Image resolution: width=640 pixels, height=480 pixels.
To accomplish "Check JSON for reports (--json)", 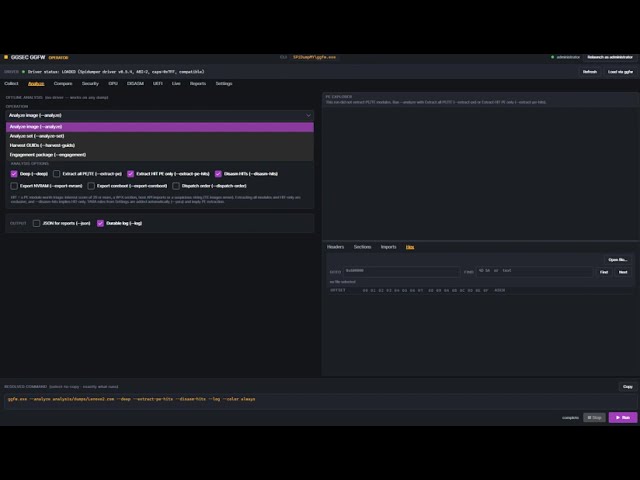I will 36,223.
